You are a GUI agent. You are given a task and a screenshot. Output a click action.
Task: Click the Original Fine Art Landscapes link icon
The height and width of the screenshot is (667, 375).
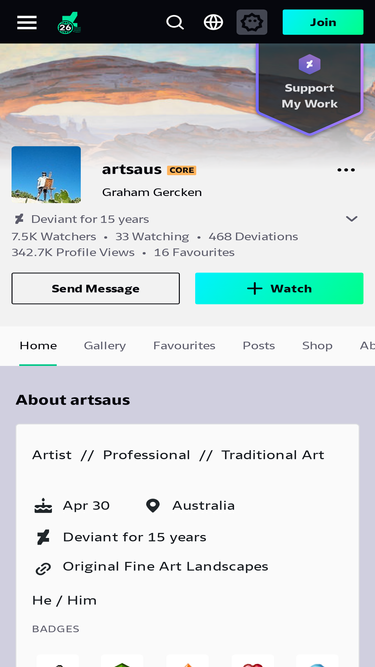[43, 568]
